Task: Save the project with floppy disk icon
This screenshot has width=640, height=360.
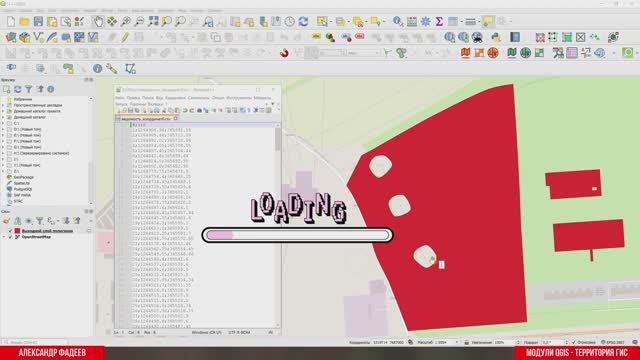Action: [38, 21]
